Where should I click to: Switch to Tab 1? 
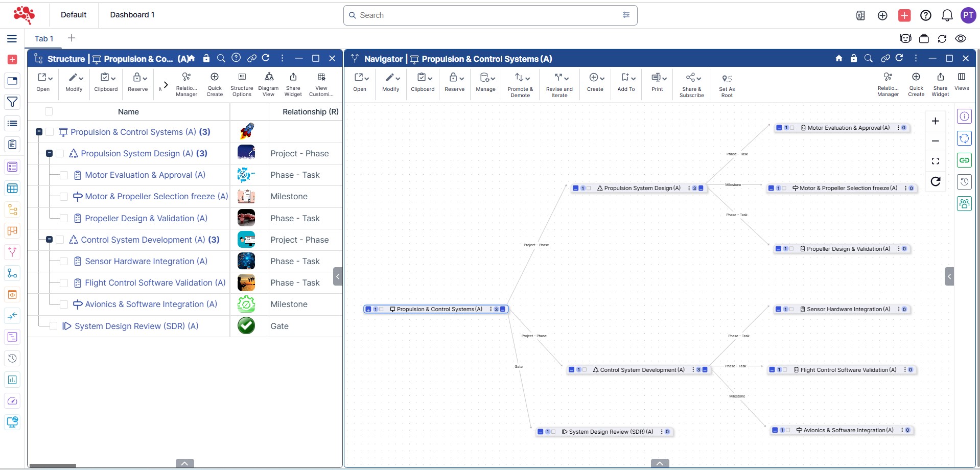pyautogui.click(x=44, y=39)
